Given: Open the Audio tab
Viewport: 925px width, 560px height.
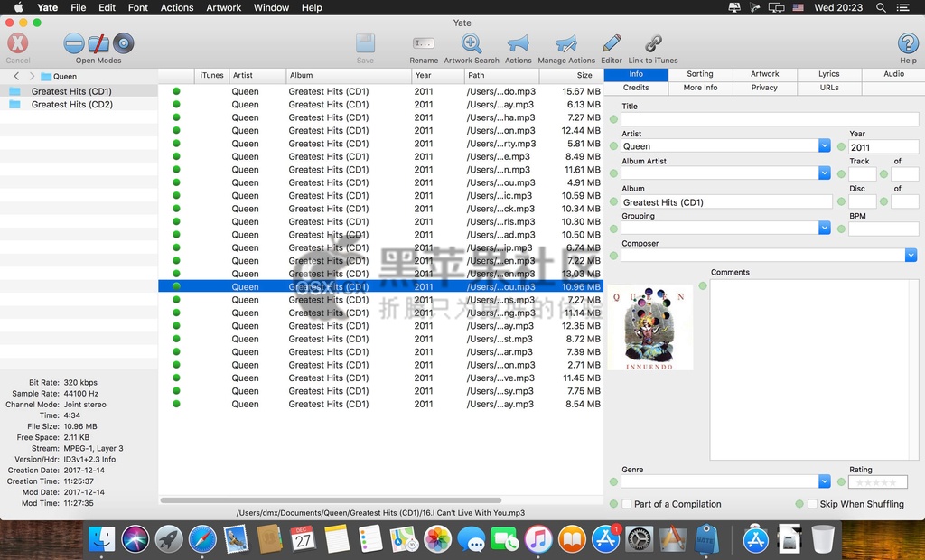Looking at the screenshot, I should coord(893,74).
